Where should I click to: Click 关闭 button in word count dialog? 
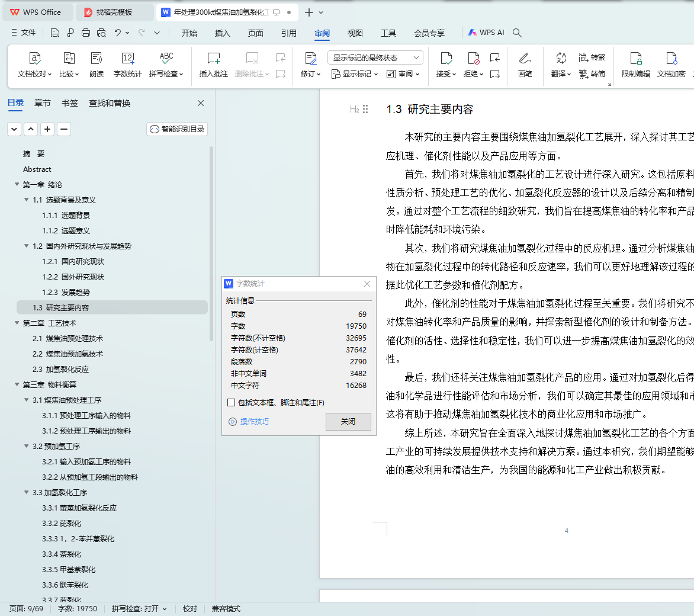point(348,422)
